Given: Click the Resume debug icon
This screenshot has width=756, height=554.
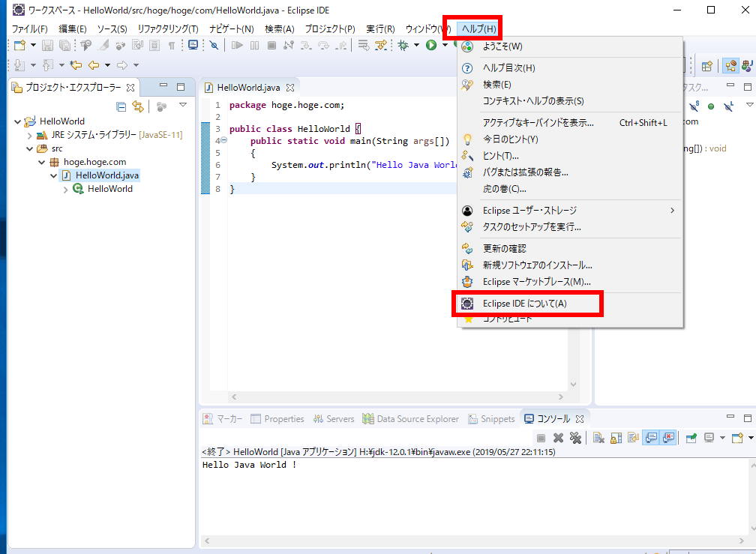Looking at the screenshot, I should (x=237, y=46).
